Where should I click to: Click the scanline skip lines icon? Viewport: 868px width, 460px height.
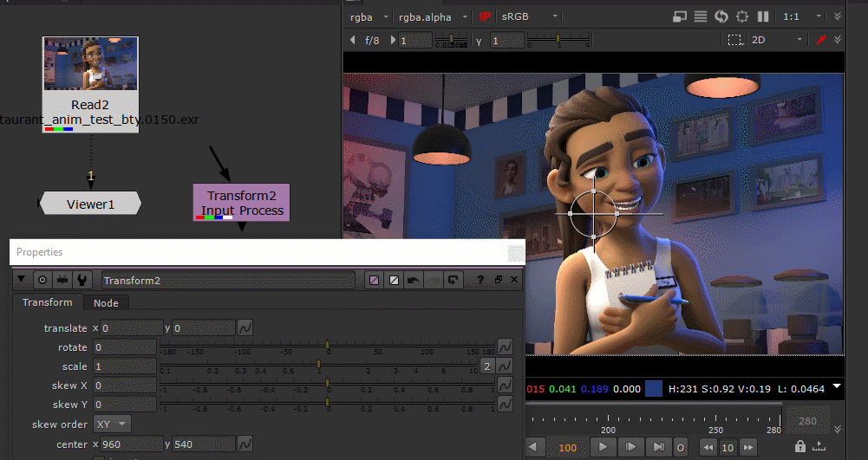701,16
